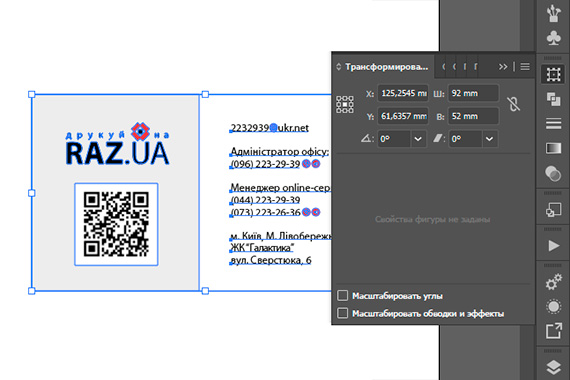Screen dimensions: 570x380
Task: Select the Трансформирование panel tab
Action: pos(387,67)
